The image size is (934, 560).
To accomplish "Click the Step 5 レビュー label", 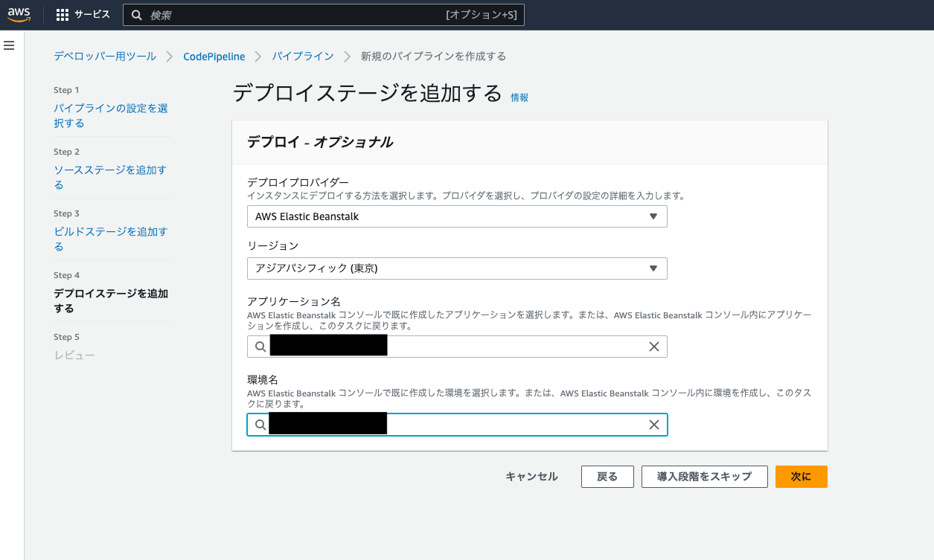I will click(74, 355).
